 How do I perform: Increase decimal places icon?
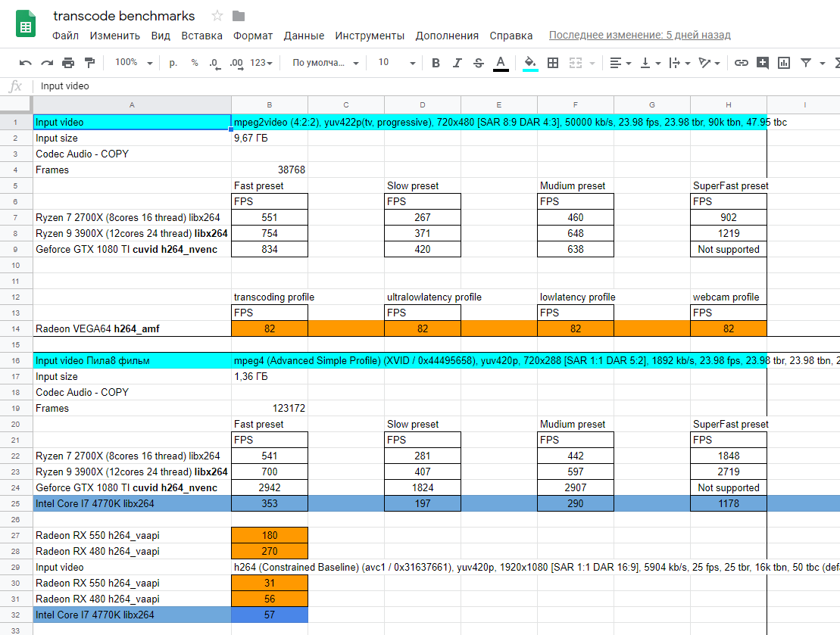(236, 63)
